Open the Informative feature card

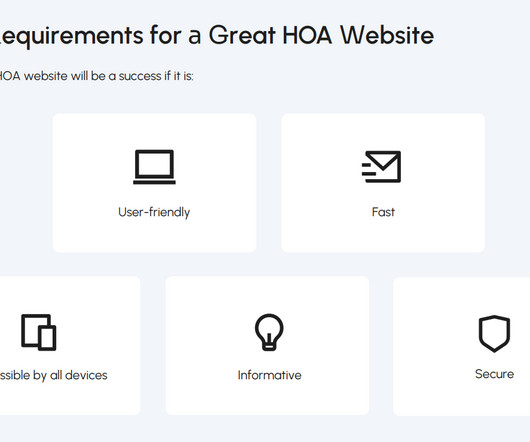(267, 345)
